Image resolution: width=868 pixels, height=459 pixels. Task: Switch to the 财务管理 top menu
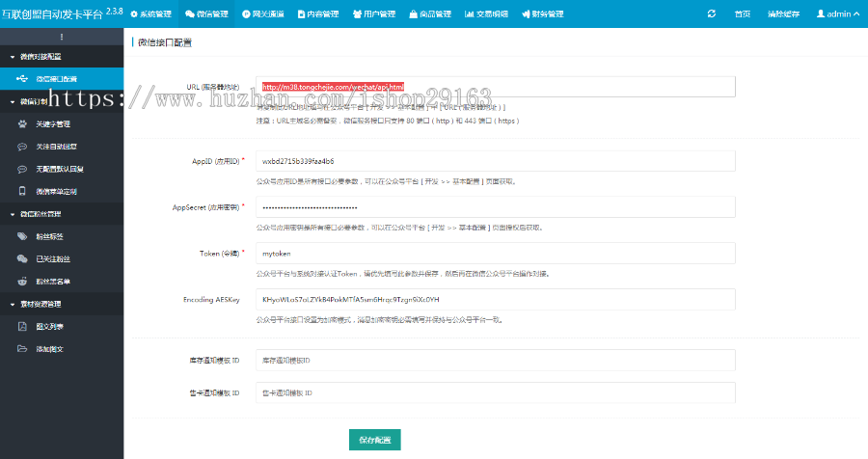tap(542, 14)
